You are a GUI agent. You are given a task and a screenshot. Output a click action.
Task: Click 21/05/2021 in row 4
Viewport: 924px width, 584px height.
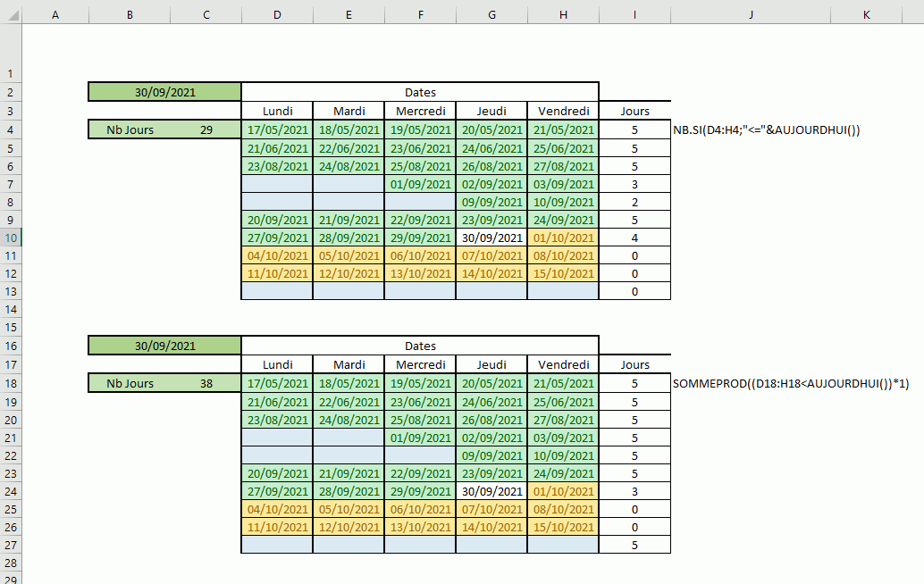tap(563, 129)
